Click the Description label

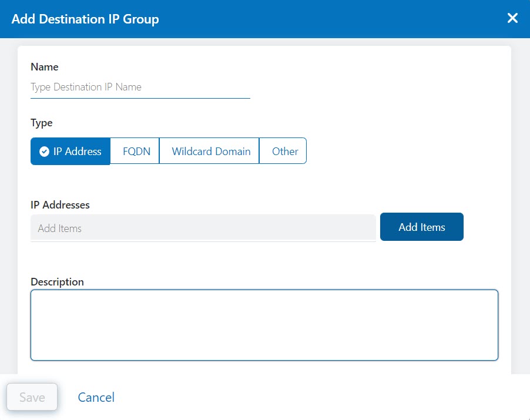[57, 281]
